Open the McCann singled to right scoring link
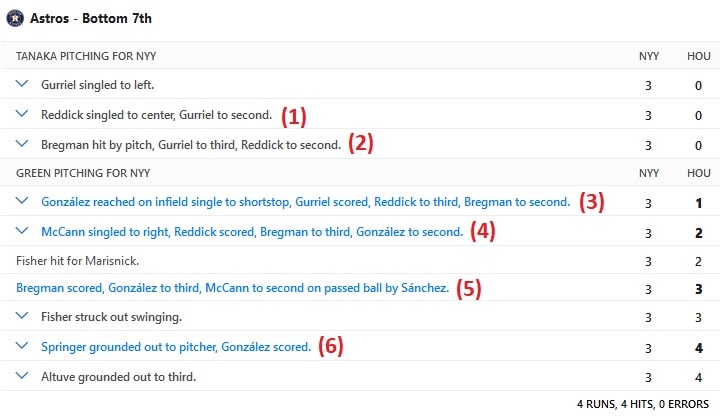 click(x=252, y=232)
